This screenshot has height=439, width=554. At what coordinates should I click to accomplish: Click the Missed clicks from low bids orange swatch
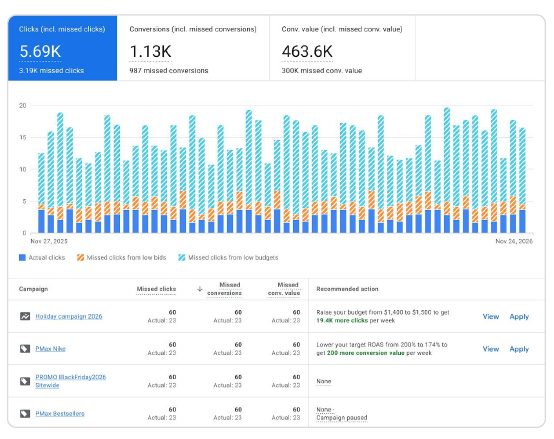coord(80,257)
